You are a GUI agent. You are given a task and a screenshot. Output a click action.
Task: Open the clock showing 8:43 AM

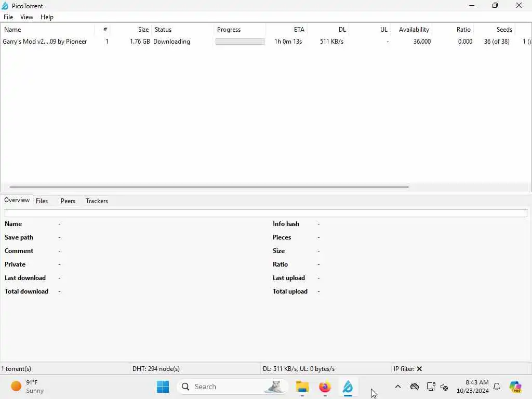[473, 387]
